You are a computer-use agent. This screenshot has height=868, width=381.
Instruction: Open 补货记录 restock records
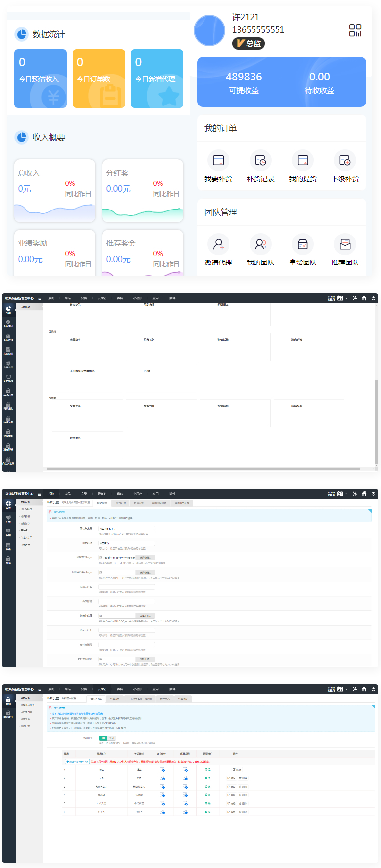260,160
